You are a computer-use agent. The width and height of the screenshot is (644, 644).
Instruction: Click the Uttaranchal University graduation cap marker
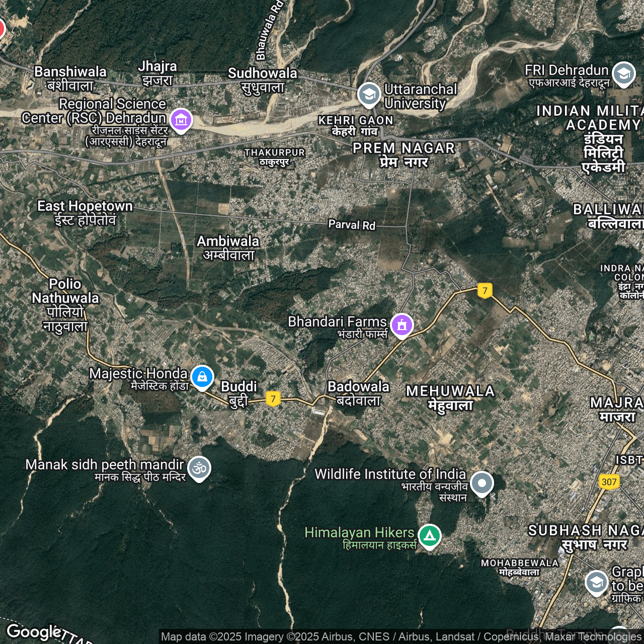[369, 94]
